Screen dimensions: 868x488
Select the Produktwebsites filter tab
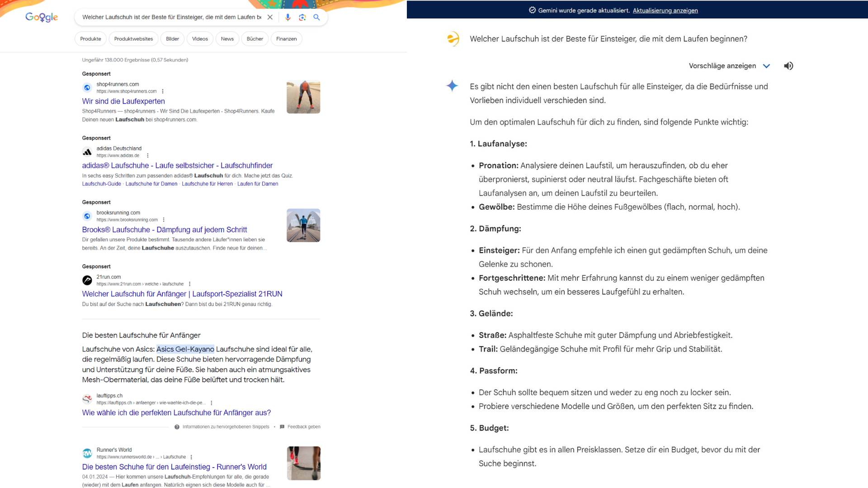(x=133, y=39)
